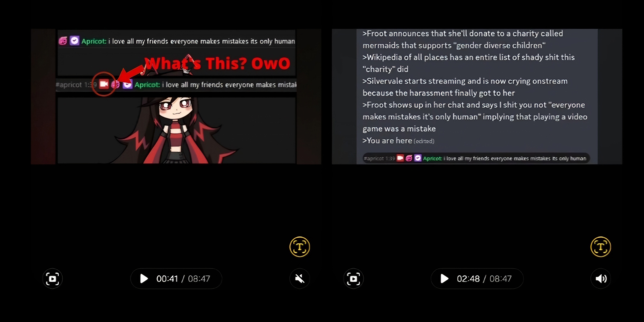Unmute the left video's audio
The width and height of the screenshot is (644, 322).
299,279
